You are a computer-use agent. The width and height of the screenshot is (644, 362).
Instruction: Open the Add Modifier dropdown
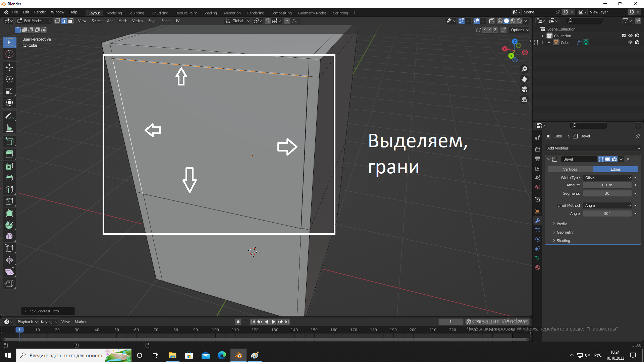pyautogui.click(x=593, y=148)
